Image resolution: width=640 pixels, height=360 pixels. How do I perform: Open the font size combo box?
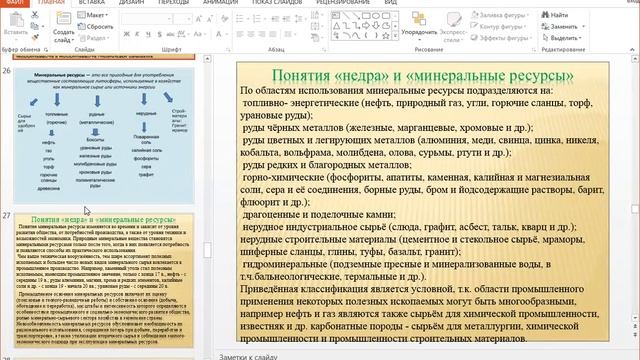(182, 19)
